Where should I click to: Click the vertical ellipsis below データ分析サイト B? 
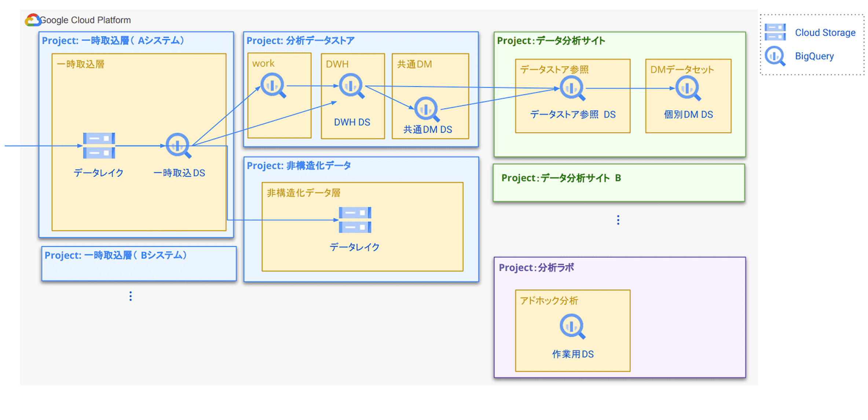[x=618, y=220]
